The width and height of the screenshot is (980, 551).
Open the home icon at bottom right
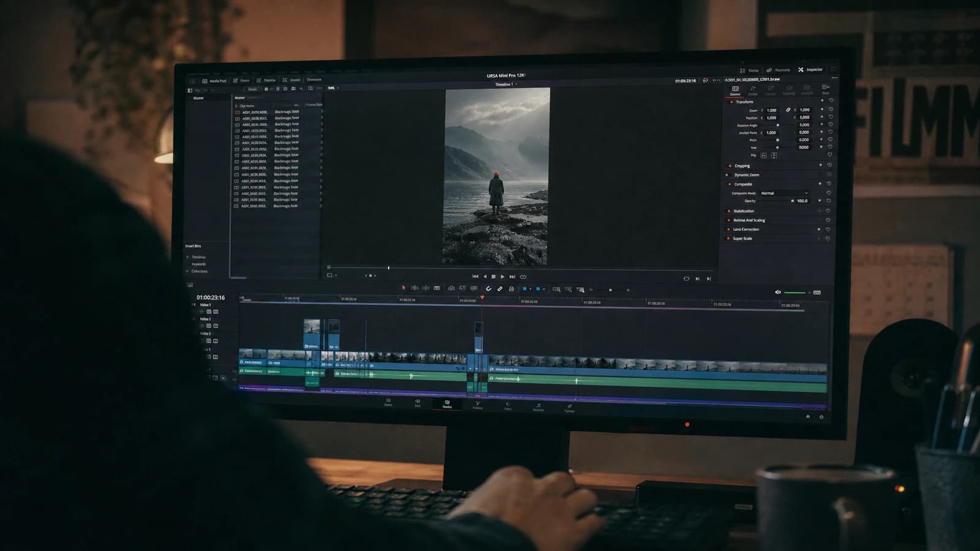click(x=808, y=416)
